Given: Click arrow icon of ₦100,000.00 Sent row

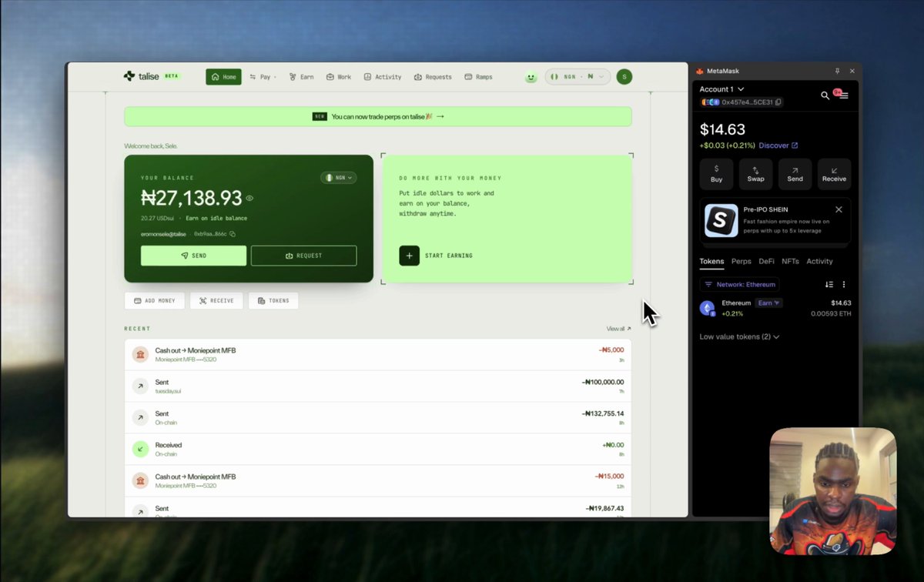Looking at the screenshot, I should 140,386.
